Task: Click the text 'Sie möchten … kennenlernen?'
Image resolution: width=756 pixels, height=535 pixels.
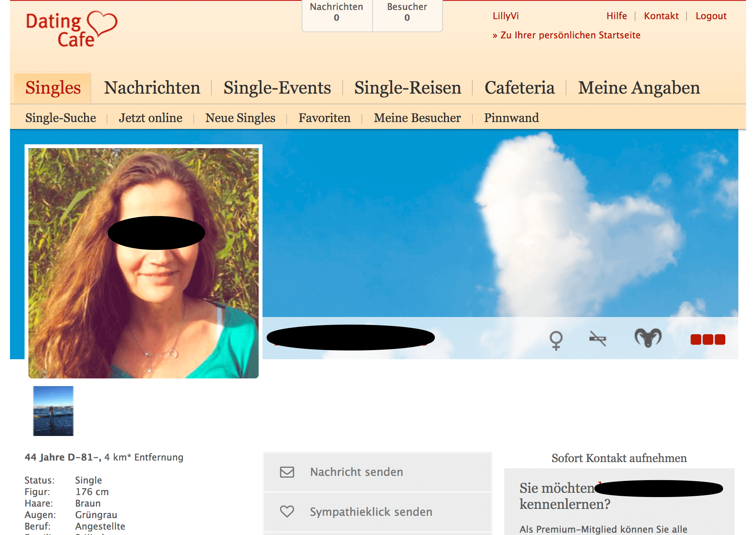Action: click(621, 496)
